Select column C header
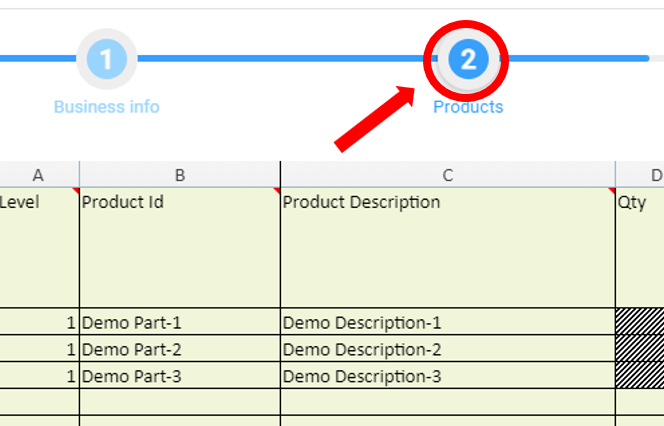The image size is (664, 426). (x=448, y=175)
